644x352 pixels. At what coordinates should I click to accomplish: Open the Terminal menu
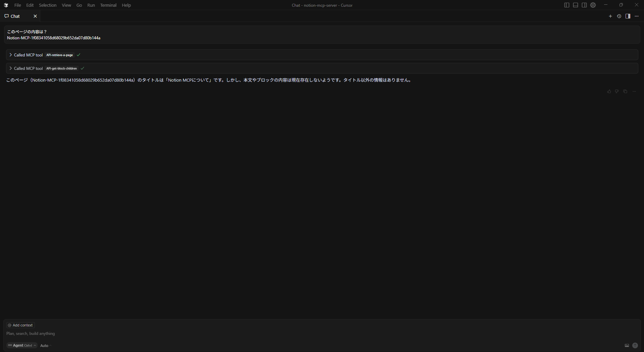108,5
